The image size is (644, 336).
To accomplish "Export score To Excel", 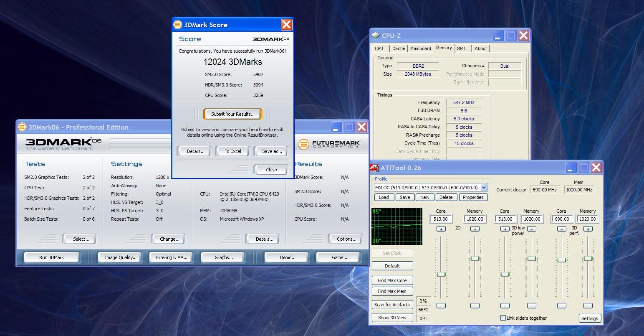I will click(x=233, y=151).
